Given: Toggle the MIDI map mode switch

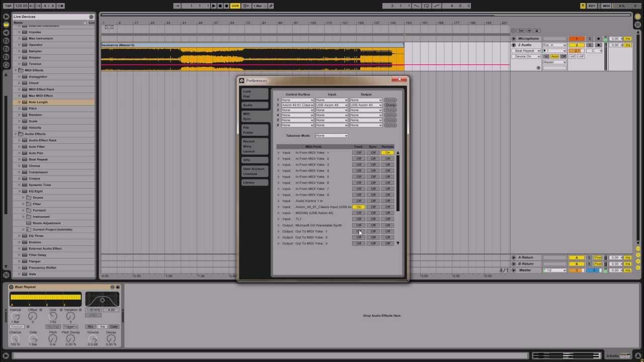Looking at the screenshot, I should click(606, 6).
